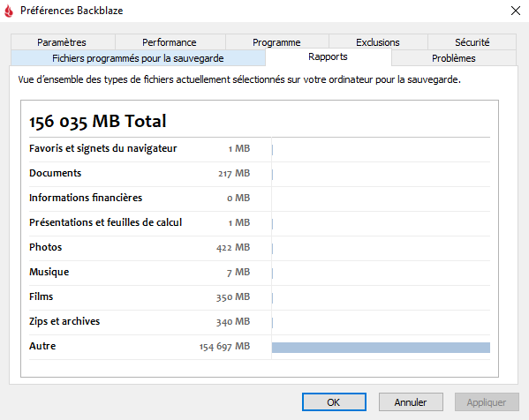Click the 156 035 MB Total heading

coord(98,121)
